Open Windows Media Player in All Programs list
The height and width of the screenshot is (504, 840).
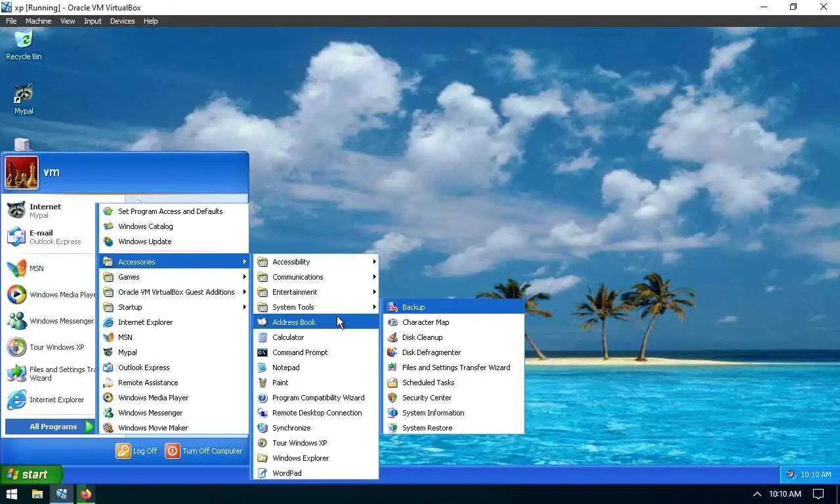174,398
